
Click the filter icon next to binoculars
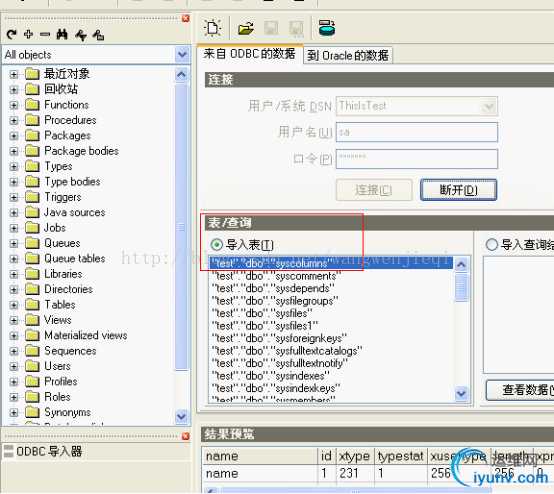coord(81,35)
